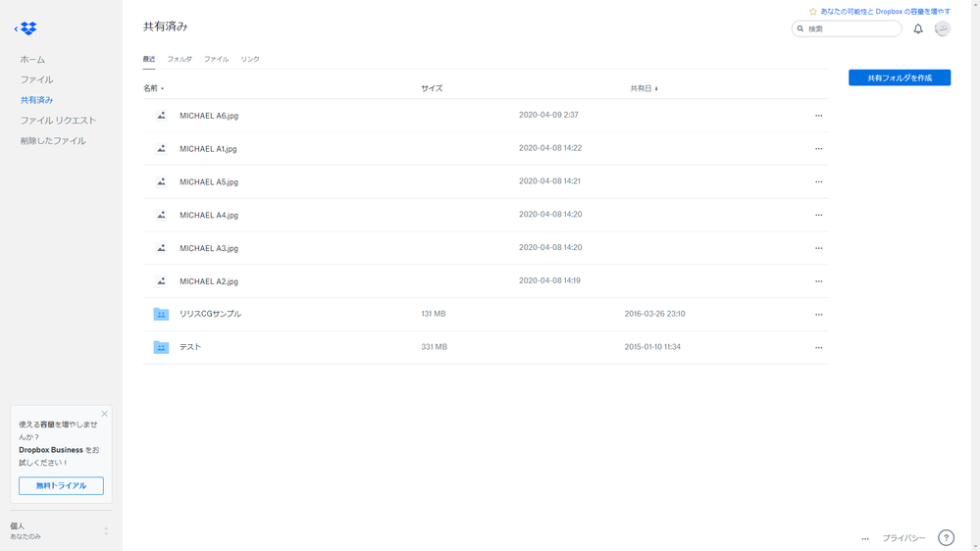Open file MICHAEL A2.jpg
Image resolution: width=980 pixels, height=551 pixels.
pyautogui.click(x=209, y=281)
